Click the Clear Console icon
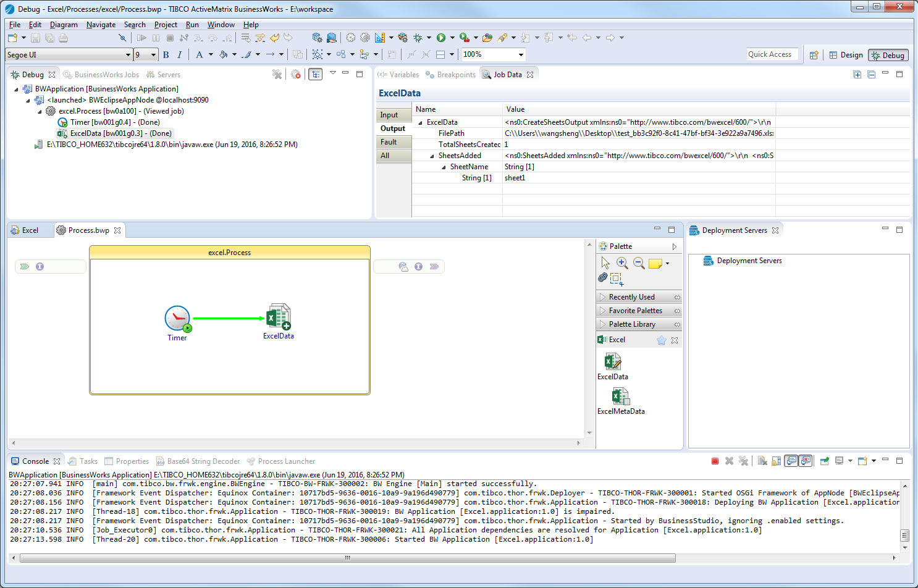 tap(762, 461)
